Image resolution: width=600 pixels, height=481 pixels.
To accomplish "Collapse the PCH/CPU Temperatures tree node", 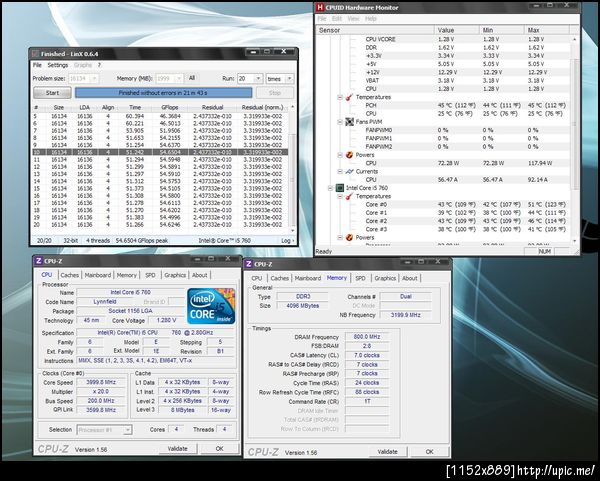I will [x=340, y=97].
